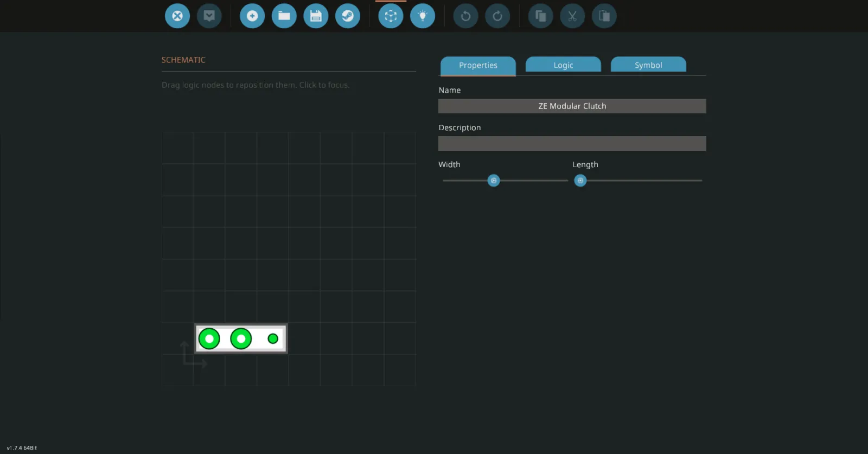The width and height of the screenshot is (868, 454).
Task: Click the Width slider handle
Action: coord(494,181)
